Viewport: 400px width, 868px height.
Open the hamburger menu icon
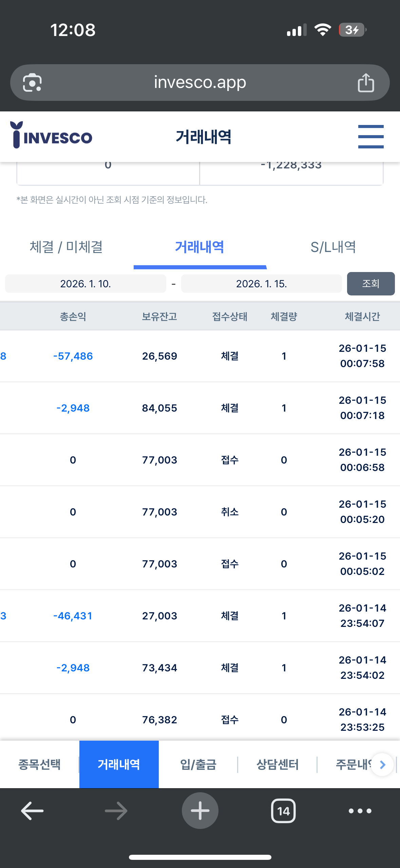pyautogui.click(x=371, y=137)
